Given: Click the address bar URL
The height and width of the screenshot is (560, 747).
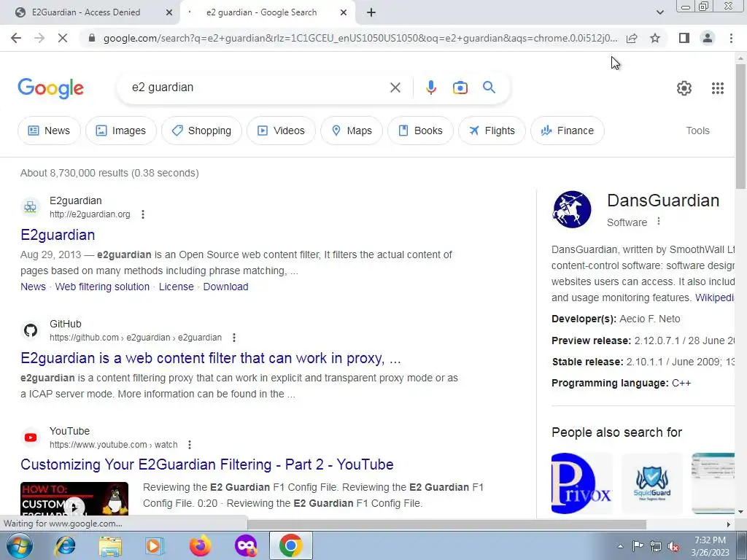Looking at the screenshot, I should (360, 38).
